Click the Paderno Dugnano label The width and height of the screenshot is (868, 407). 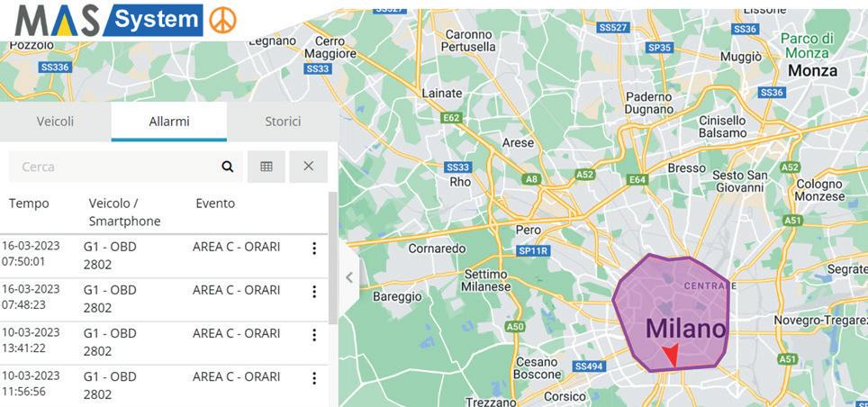(649, 103)
